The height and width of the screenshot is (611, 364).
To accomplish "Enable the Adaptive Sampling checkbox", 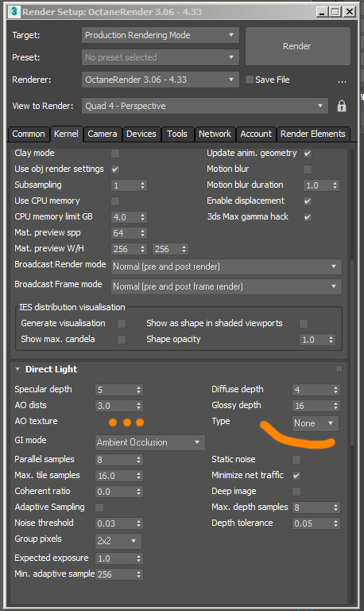I will point(99,508).
